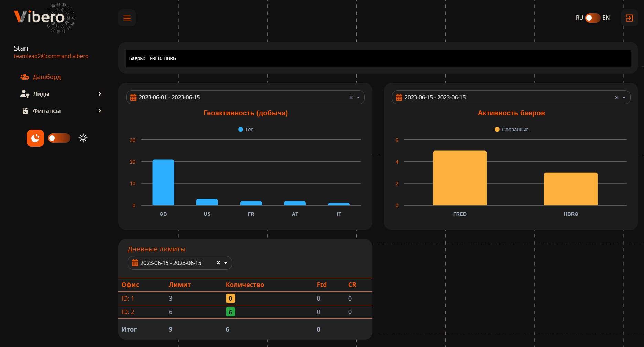Viewport: 644px width, 347px height.
Task: Click the CR column header
Action: [x=352, y=285]
